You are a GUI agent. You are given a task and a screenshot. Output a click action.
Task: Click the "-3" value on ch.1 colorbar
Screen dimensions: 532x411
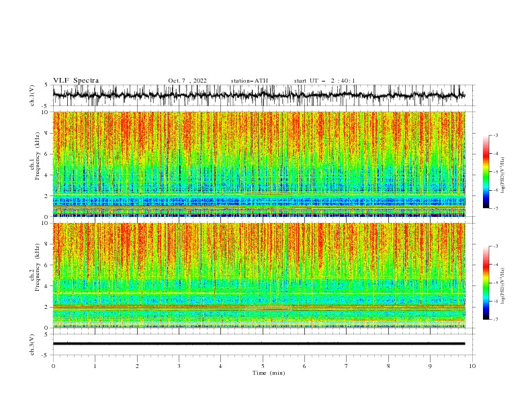click(x=495, y=135)
